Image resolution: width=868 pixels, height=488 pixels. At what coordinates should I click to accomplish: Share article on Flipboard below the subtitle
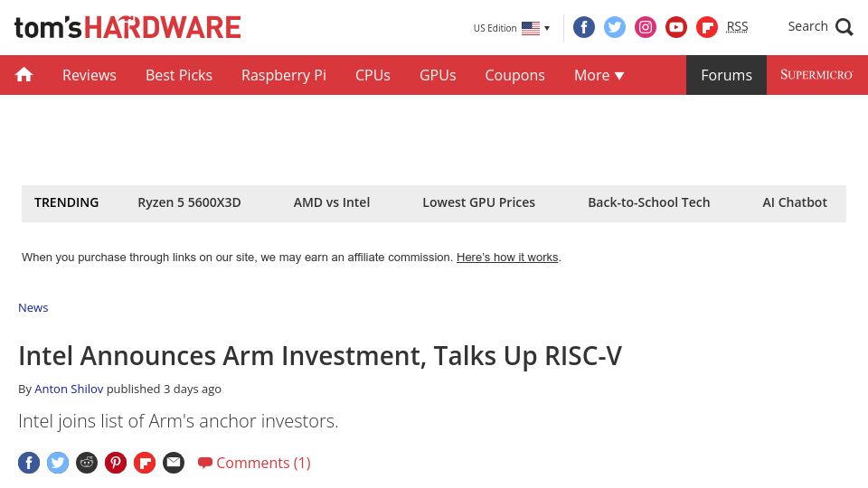click(x=145, y=463)
